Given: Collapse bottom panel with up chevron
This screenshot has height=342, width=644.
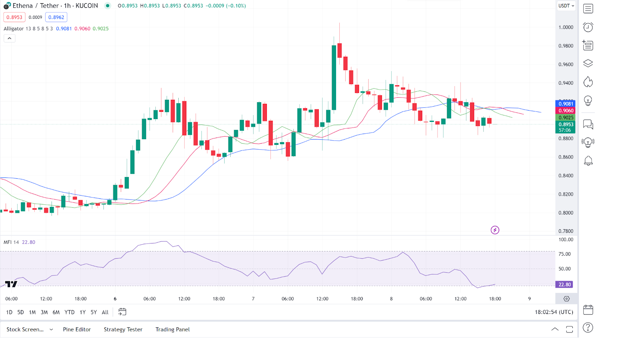Looking at the screenshot, I should coord(555,329).
